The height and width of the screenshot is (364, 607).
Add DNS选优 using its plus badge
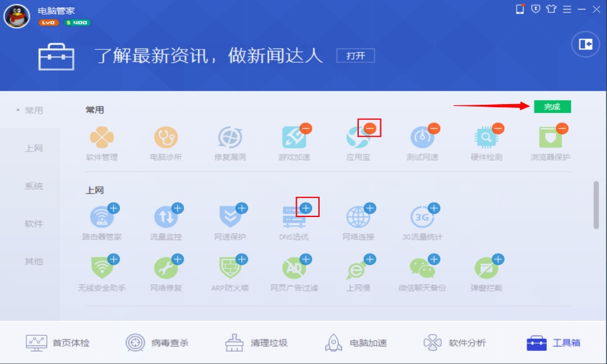306,208
